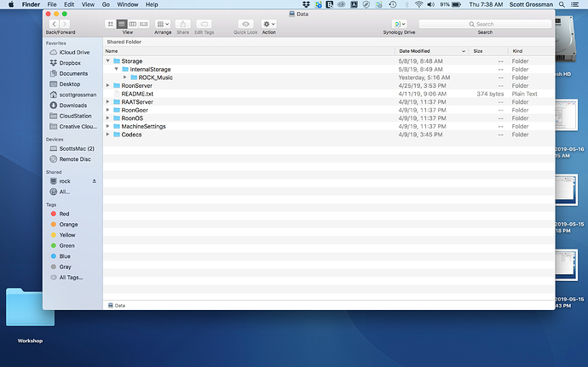Select the README.txt file
588x367 pixels.
137,94
